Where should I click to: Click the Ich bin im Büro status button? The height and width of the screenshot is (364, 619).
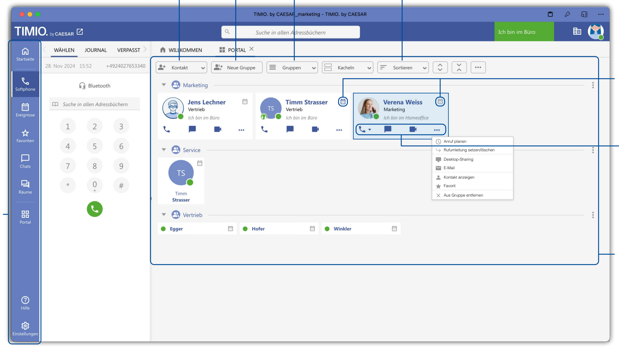(x=524, y=32)
